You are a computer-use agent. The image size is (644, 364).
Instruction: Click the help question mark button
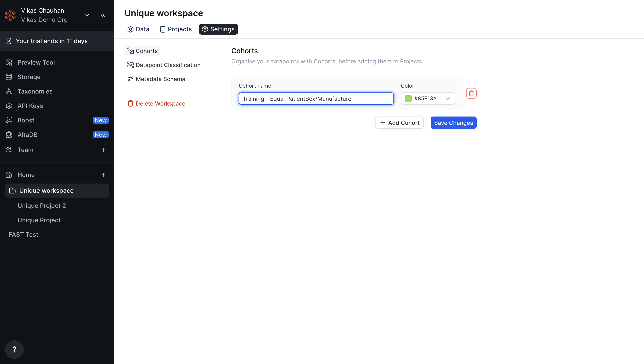click(14, 349)
